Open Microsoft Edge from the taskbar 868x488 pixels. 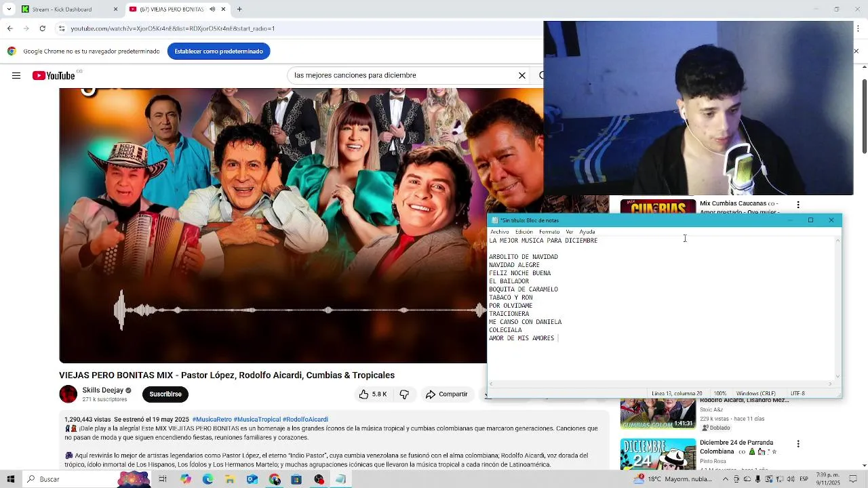point(208,479)
